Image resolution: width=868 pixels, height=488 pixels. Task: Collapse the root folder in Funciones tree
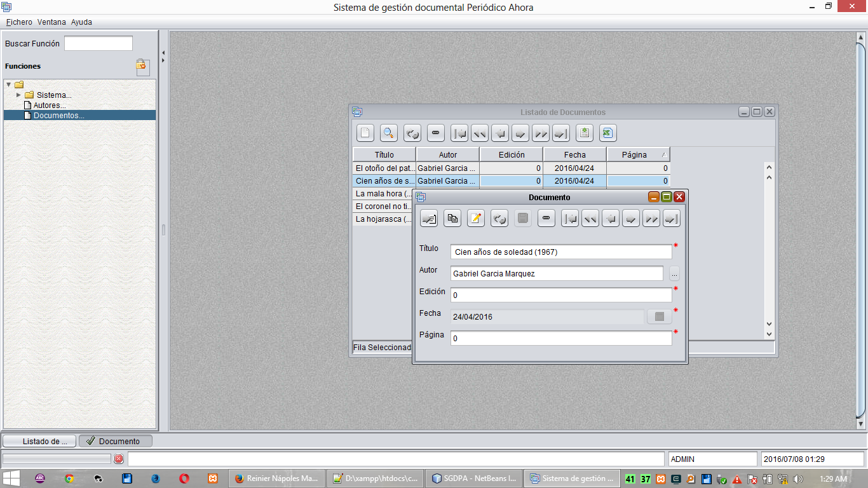point(8,85)
